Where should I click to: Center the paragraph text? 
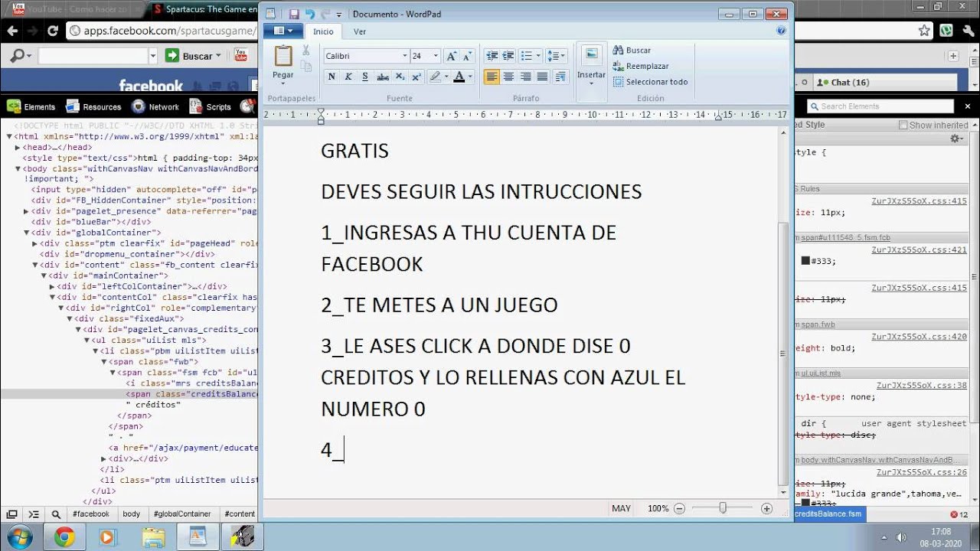click(508, 77)
